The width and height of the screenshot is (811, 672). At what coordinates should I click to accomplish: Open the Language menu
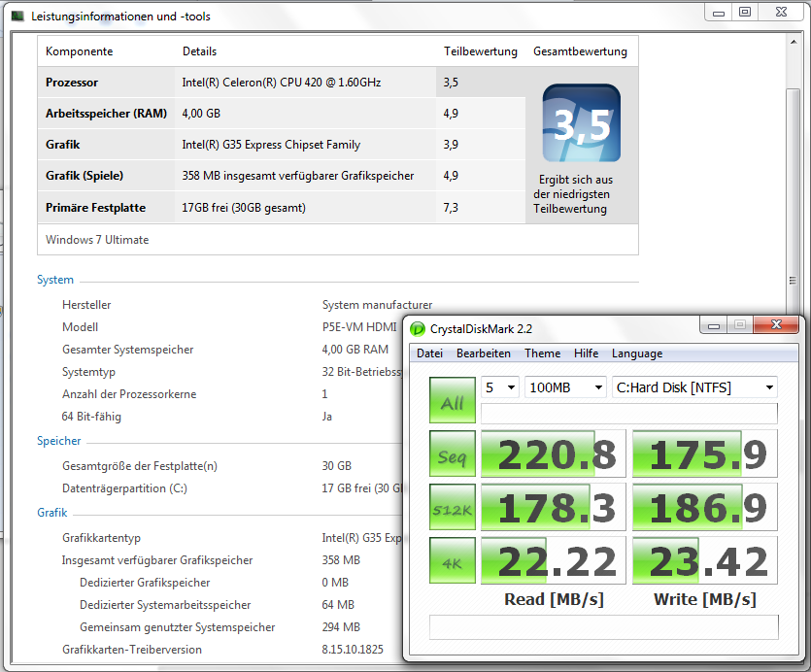tap(637, 353)
